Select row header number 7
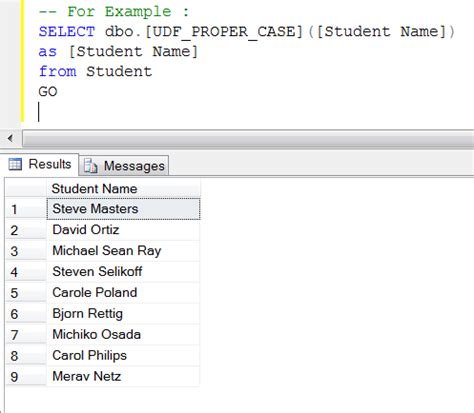Image resolution: width=474 pixels, height=413 pixels. click(26, 335)
